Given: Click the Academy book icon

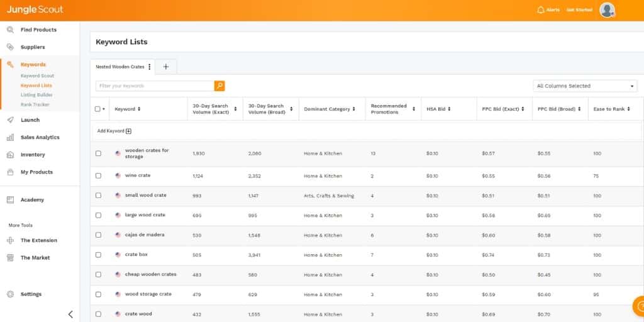Looking at the screenshot, I should [x=10, y=199].
